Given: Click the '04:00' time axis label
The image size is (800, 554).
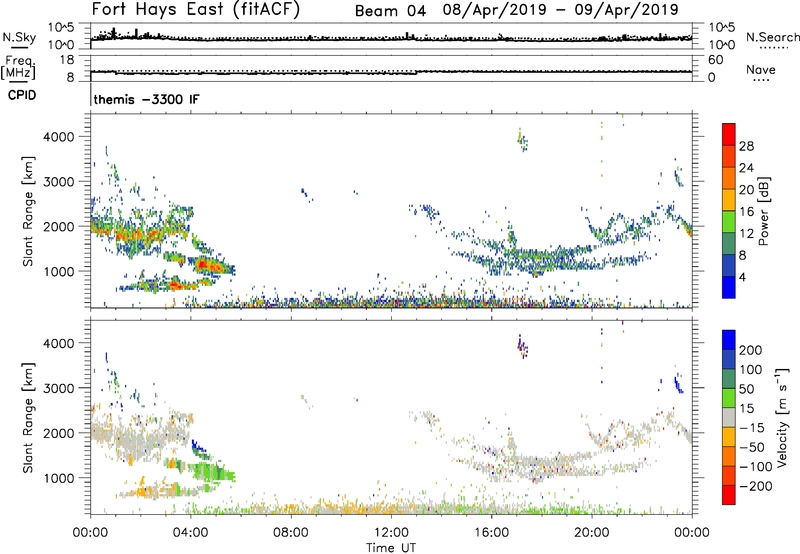Looking at the screenshot, I should click(x=190, y=533).
